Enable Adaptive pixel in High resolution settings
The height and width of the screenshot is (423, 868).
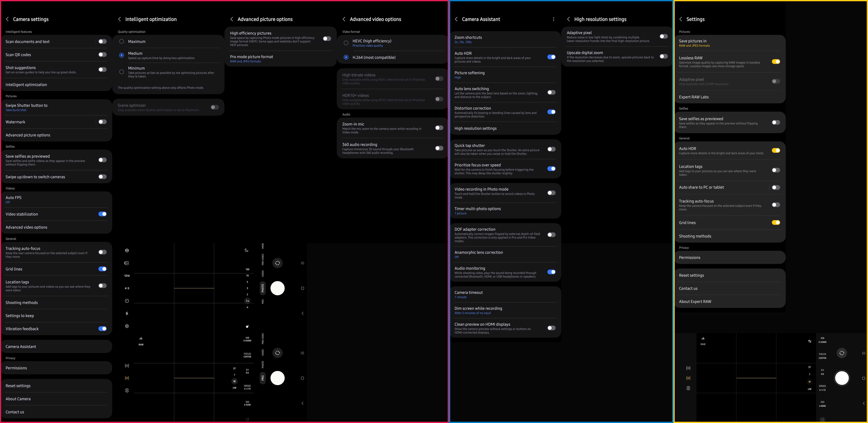click(664, 36)
